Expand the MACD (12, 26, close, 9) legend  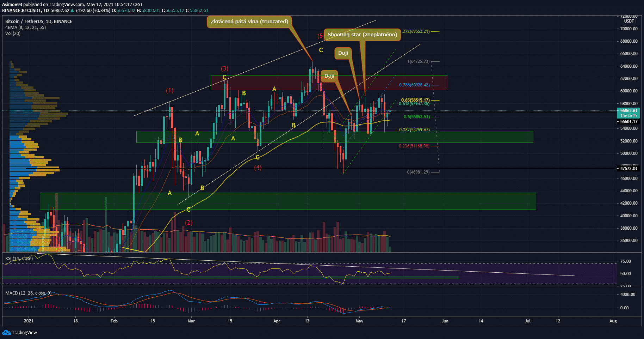28,293
